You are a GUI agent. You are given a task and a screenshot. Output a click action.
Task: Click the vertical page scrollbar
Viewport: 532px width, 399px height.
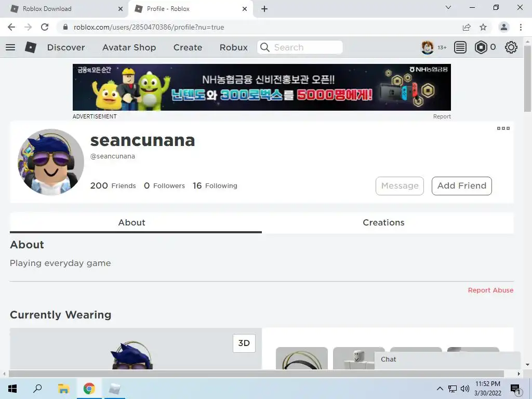pos(527,78)
